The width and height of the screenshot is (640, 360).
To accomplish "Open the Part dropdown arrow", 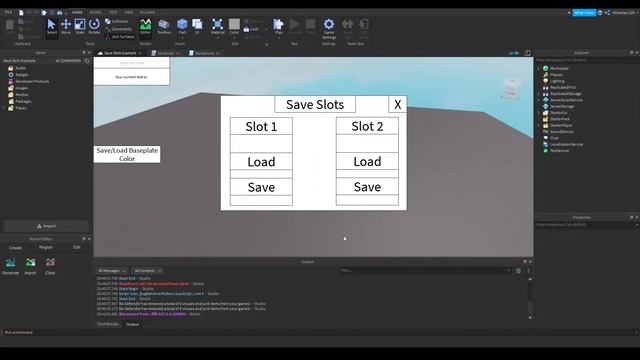I will point(182,38).
